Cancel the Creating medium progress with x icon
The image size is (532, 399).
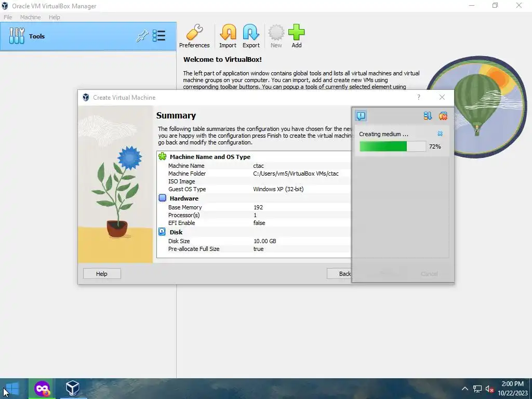440,134
